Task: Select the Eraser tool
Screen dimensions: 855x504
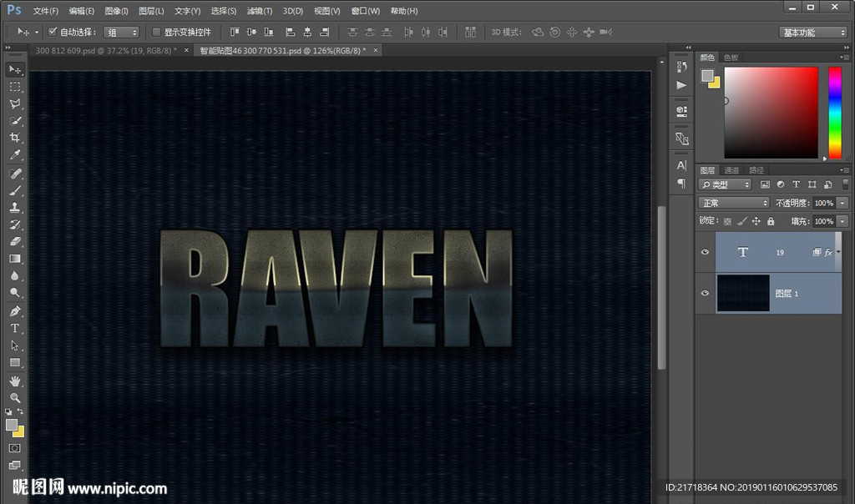Action: [15, 242]
